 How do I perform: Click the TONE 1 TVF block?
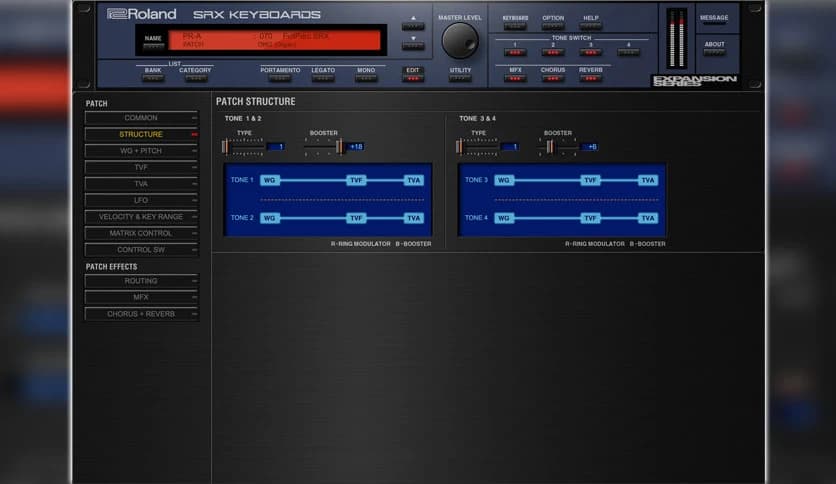pyautogui.click(x=356, y=180)
